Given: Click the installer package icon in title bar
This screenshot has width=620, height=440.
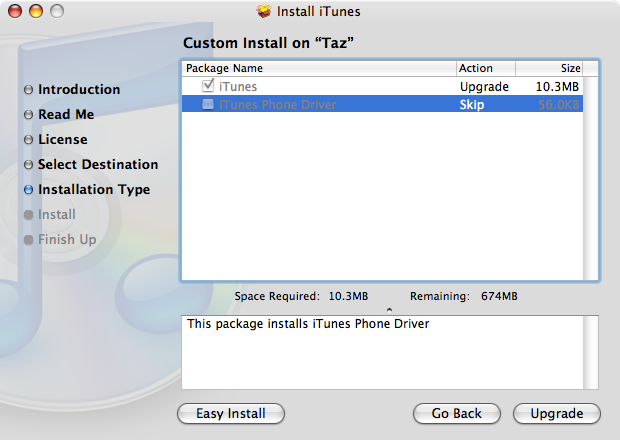Looking at the screenshot, I should (x=264, y=11).
